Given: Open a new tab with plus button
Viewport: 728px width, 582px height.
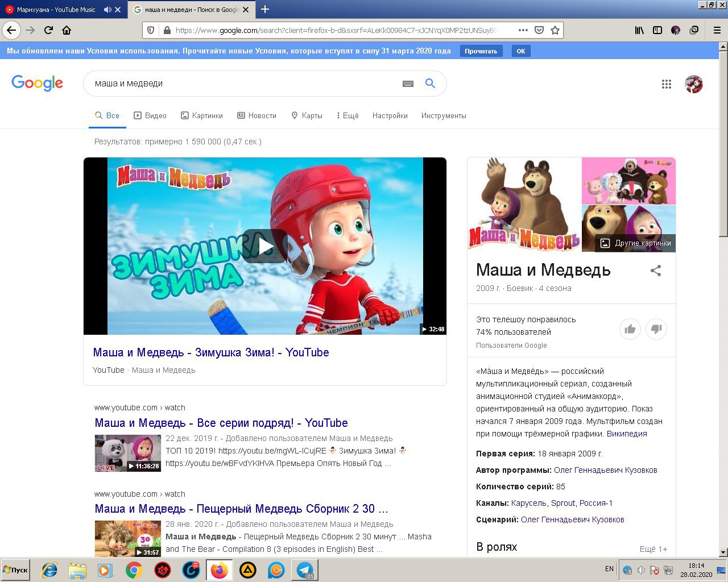Looking at the screenshot, I should (265, 9).
